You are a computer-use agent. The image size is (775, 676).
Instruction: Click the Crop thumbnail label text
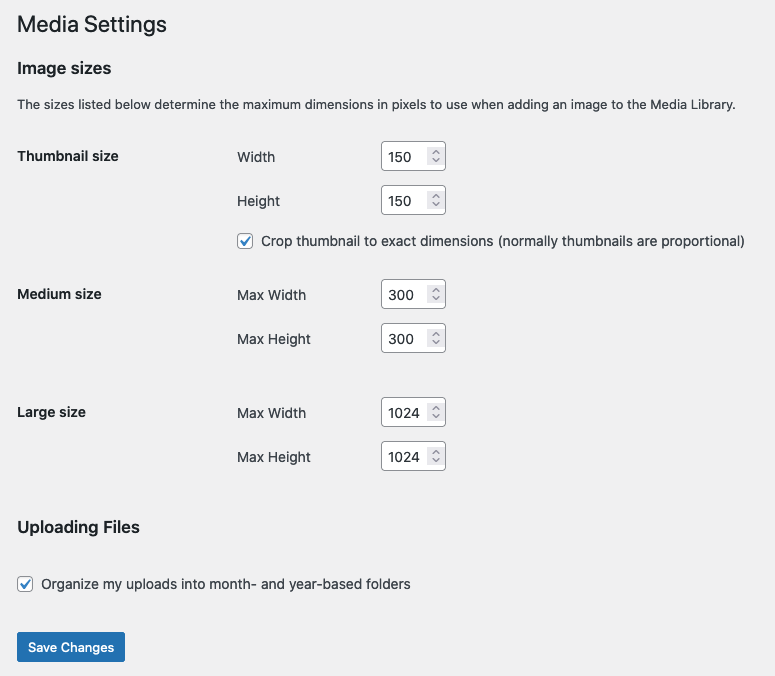(502, 241)
